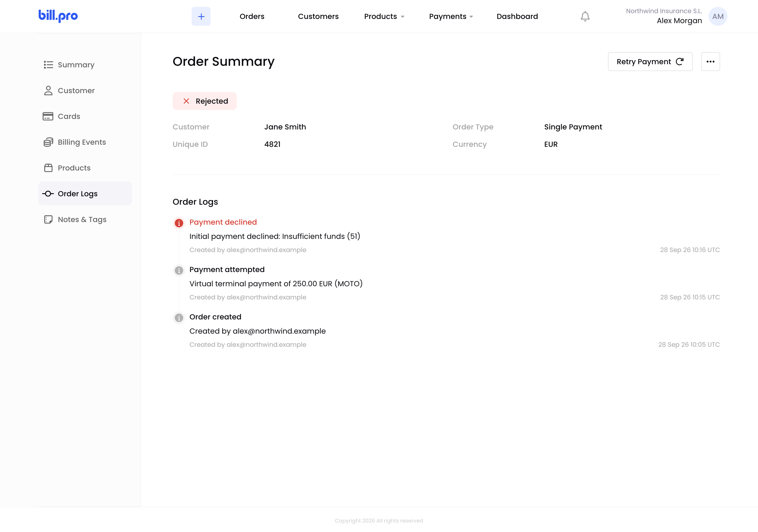Click the Order created info icon
The width and height of the screenshot is (758, 532).
point(179,318)
